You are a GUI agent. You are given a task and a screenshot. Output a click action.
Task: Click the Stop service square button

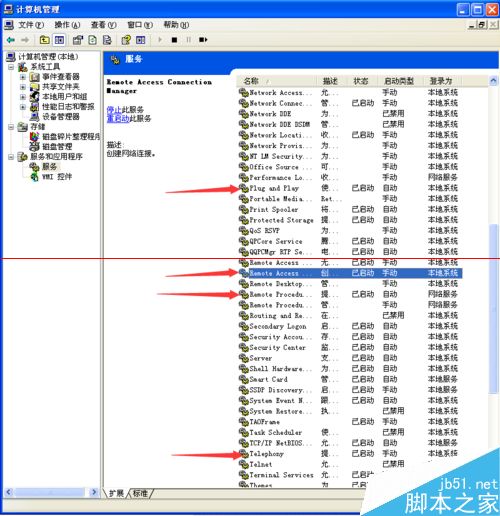[x=174, y=40]
